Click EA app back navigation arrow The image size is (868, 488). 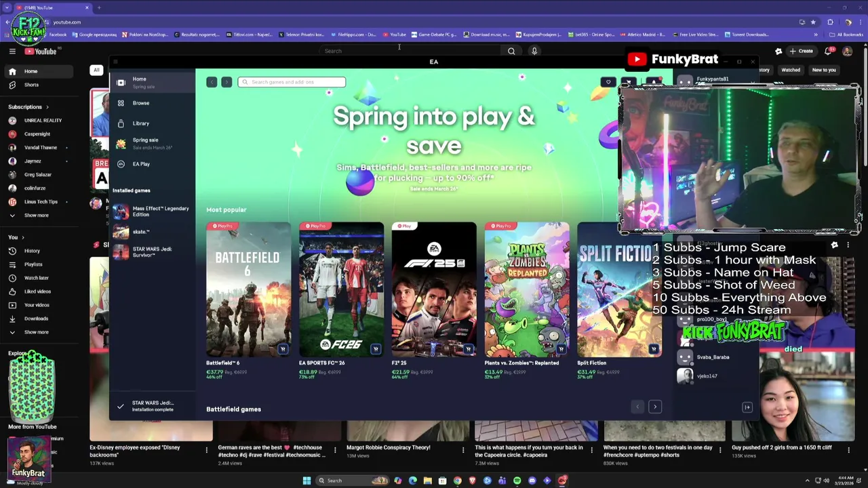tap(212, 82)
